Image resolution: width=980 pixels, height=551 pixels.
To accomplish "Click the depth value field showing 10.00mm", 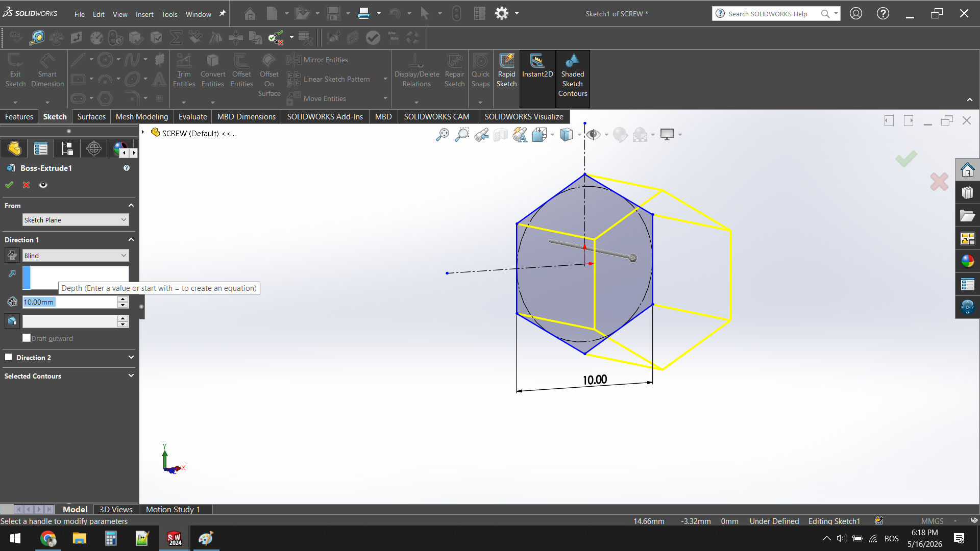I will click(x=69, y=302).
